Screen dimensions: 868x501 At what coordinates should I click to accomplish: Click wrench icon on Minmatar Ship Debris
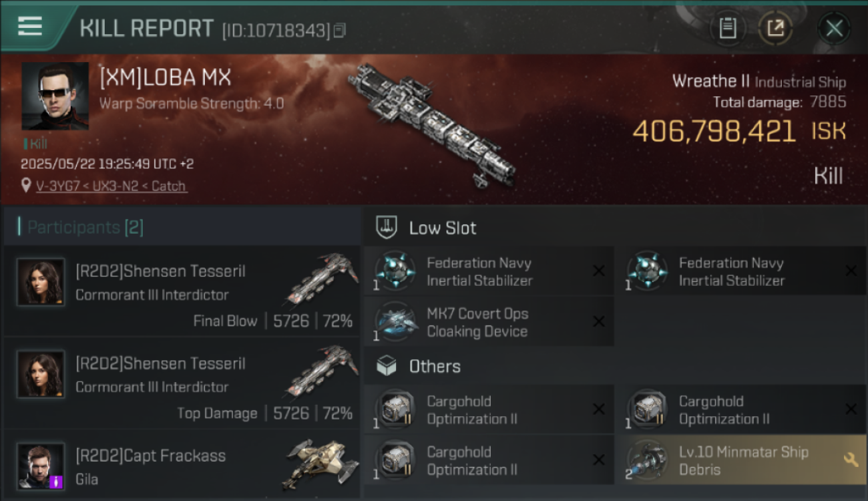850,460
